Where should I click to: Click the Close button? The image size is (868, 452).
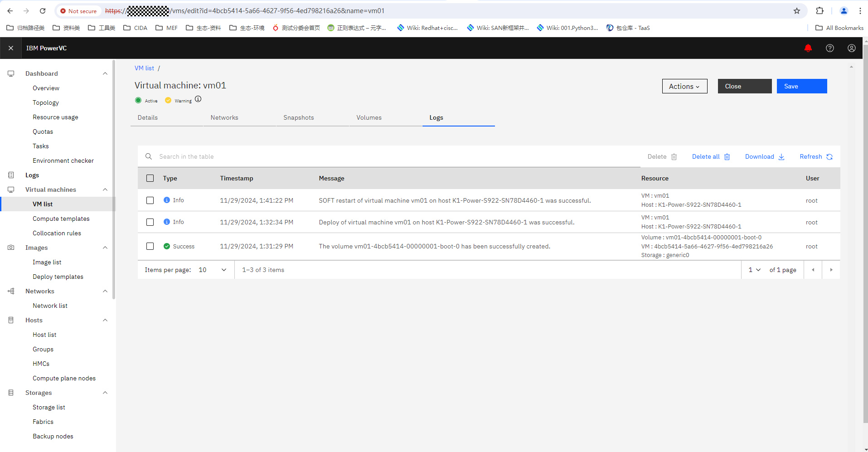745,86
